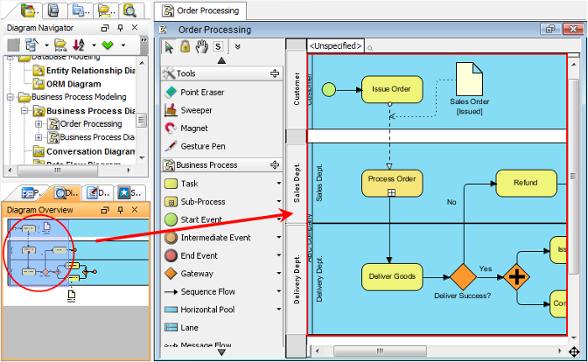
Task: Pick the Horizontal Pool shape
Action: click(x=200, y=309)
